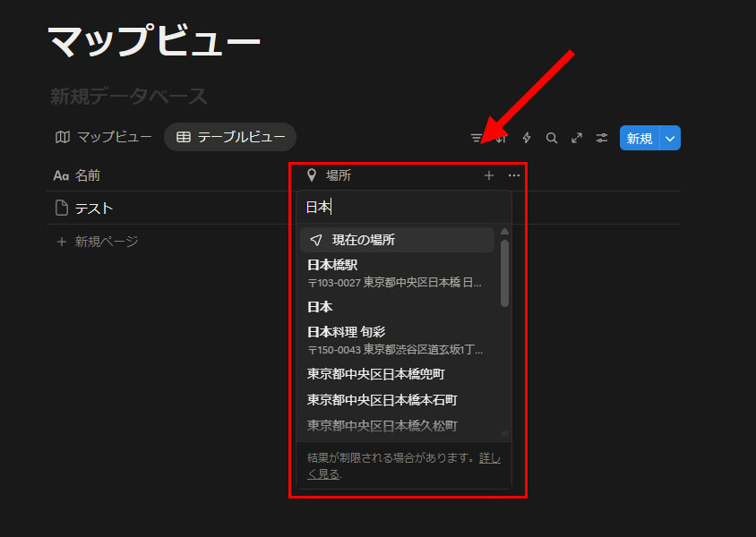Select the テーブルビュー tab

(230, 137)
